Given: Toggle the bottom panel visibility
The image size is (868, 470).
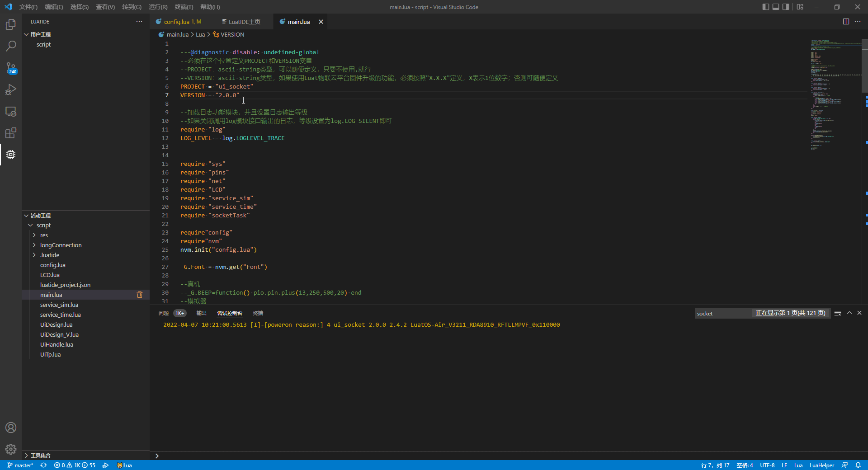Looking at the screenshot, I should [x=776, y=7].
